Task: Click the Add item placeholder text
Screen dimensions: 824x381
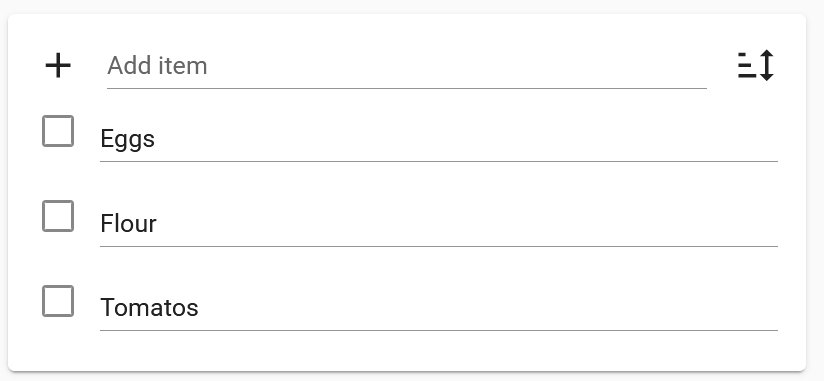Action: [x=157, y=66]
